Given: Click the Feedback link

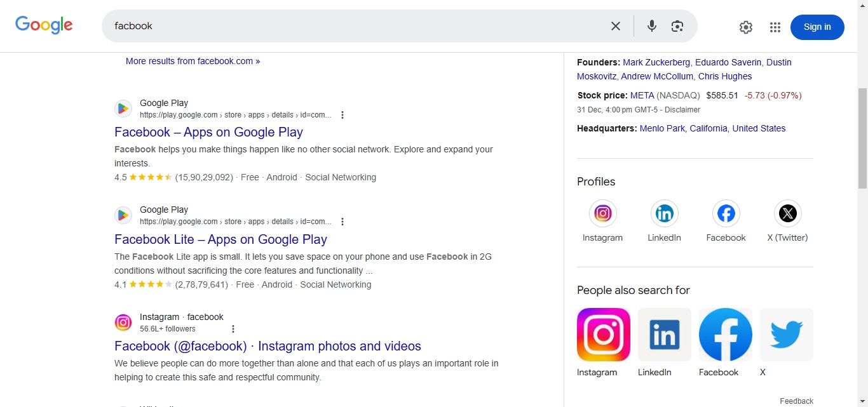Looking at the screenshot, I should coord(797,401).
